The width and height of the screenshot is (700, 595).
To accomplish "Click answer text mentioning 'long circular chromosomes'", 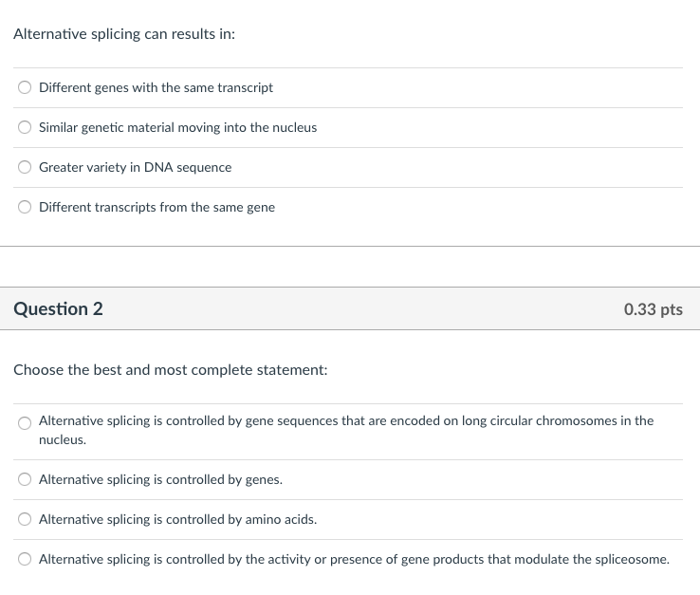I will click(x=345, y=420).
